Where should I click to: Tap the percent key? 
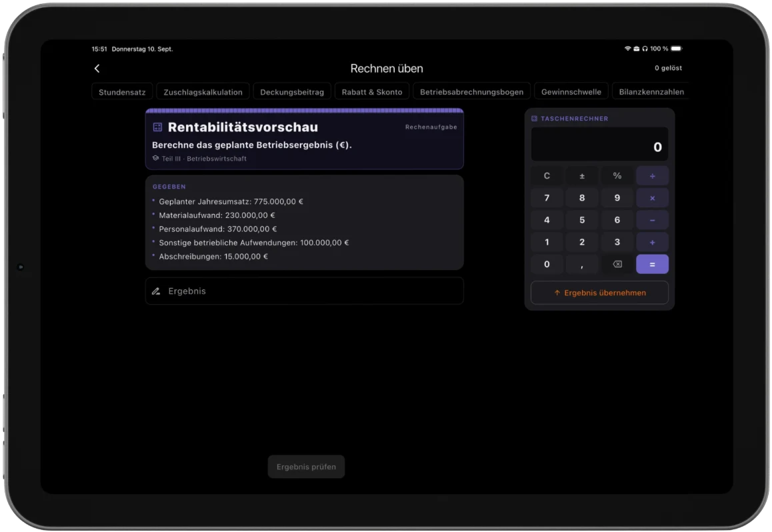(617, 176)
